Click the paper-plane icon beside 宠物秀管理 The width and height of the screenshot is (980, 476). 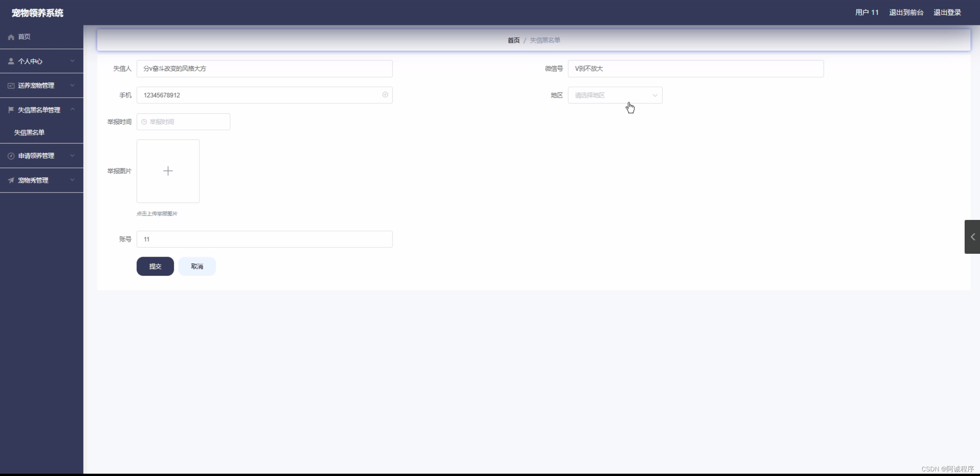[11, 180]
